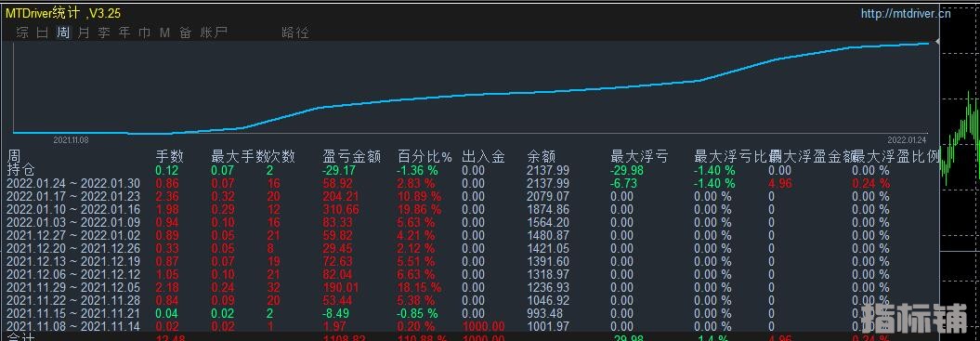Click the 余额 column header

[x=542, y=156]
